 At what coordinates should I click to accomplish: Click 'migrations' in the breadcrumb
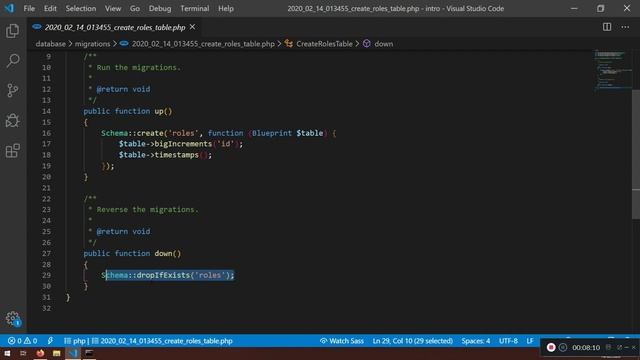[x=92, y=44]
